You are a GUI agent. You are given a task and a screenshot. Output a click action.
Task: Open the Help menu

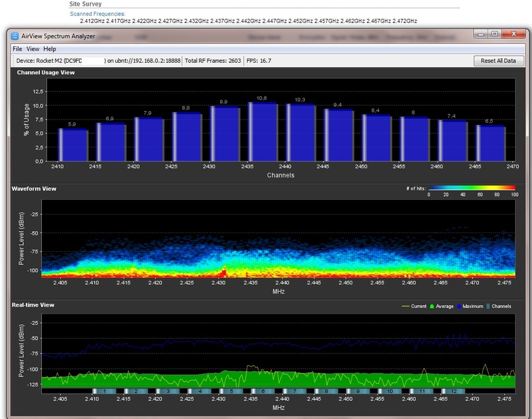(x=50, y=49)
